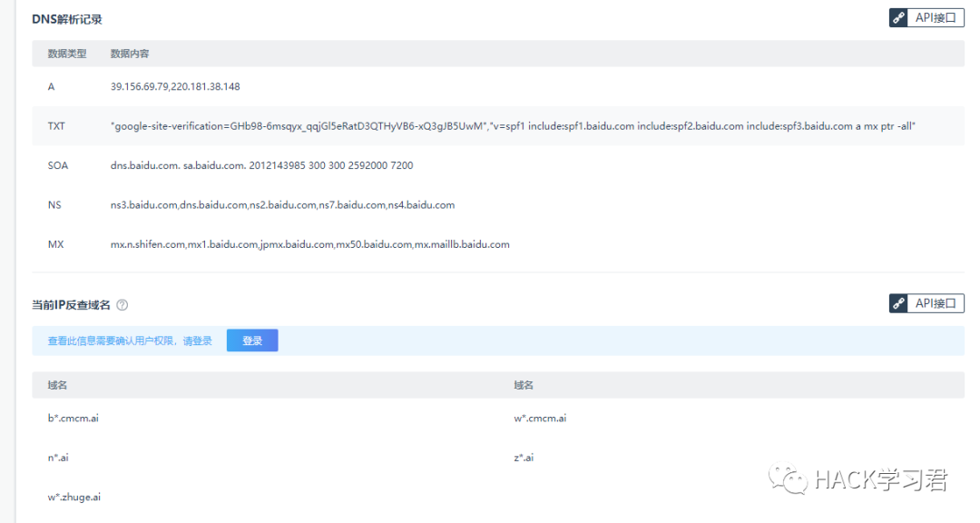The height and width of the screenshot is (523, 980).
Task: Click the link icon in 当前IP反查域名 API button
Action: point(898,303)
